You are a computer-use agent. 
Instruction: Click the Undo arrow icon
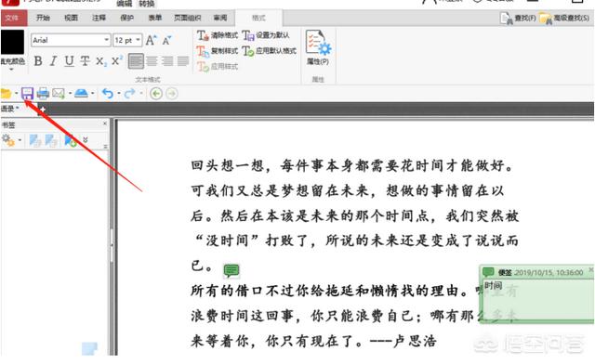click(x=108, y=93)
